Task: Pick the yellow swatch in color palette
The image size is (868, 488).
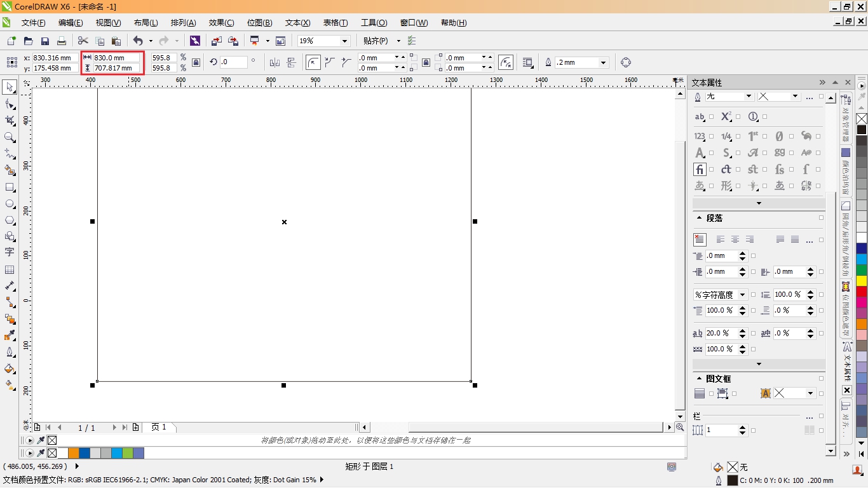Action: [862, 280]
